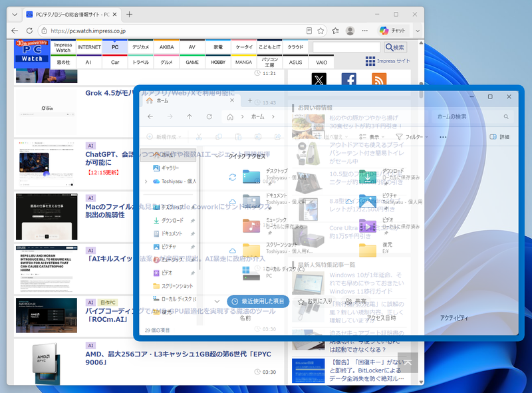This screenshot has width=532, height=393.
Task: Open the Copilot チャット button in Edge
Action: pyautogui.click(x=392, y=31)
